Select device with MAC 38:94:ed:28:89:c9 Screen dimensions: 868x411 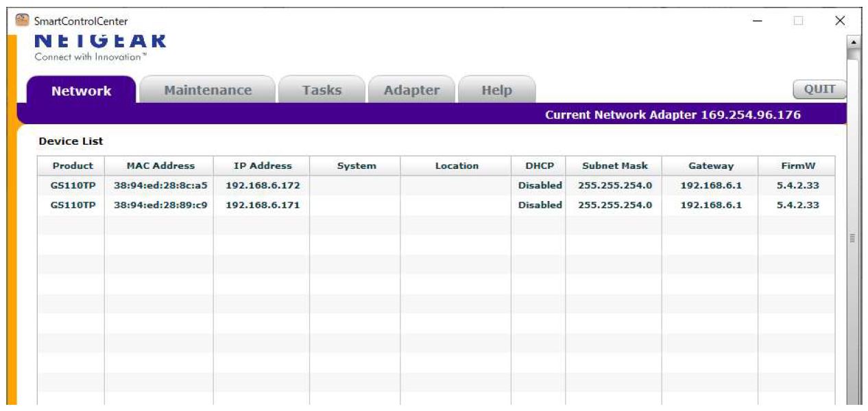[160, 205]
